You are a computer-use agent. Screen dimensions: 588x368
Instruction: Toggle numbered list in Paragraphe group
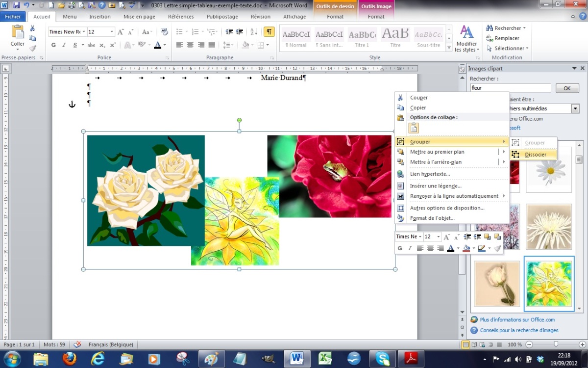pyautogui.click(x=196, y=32)
